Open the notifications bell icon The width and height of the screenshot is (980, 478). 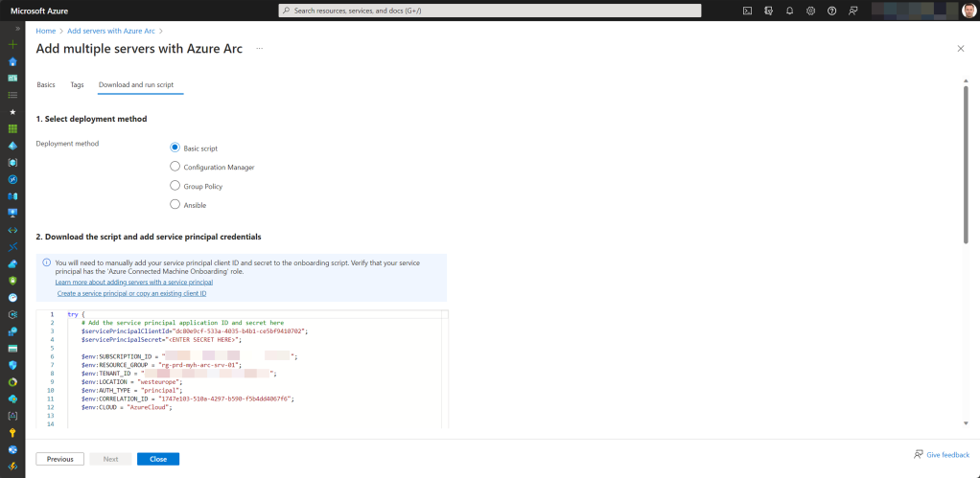789,11
